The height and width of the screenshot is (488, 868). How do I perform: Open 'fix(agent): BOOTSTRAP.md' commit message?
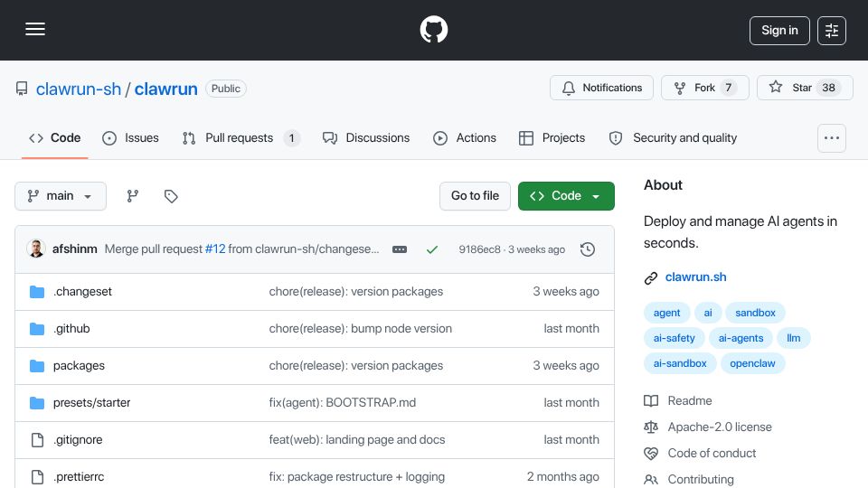coord(342,403)
